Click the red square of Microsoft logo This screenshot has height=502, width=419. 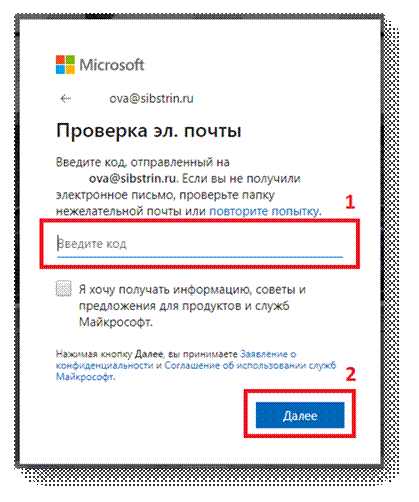[60, 59]
